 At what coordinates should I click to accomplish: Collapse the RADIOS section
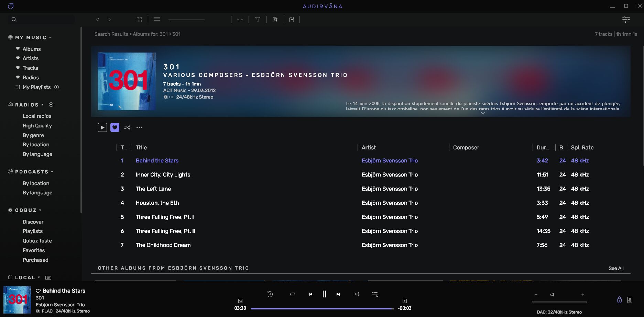click(x=43, y=105)
